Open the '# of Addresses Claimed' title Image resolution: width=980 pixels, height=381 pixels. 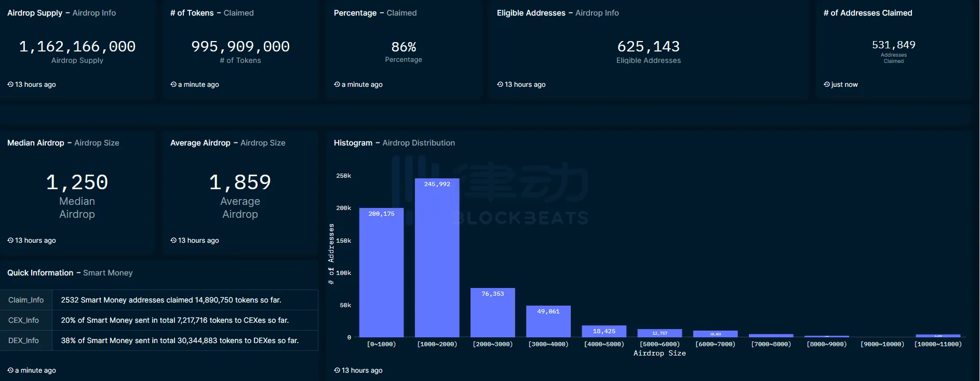click(867, 13)
